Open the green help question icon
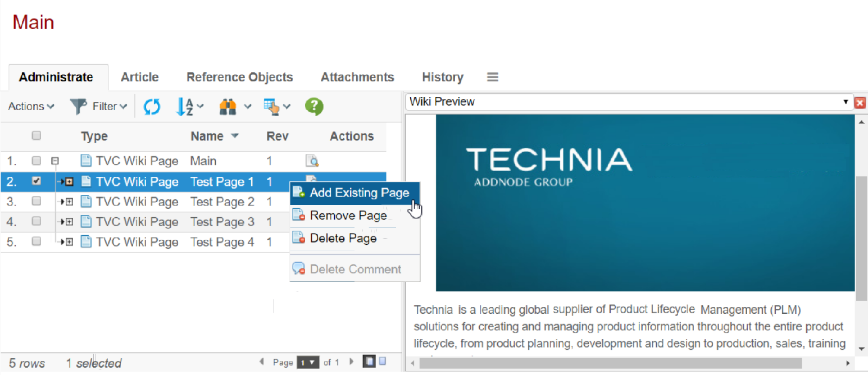 click(314, 106)
